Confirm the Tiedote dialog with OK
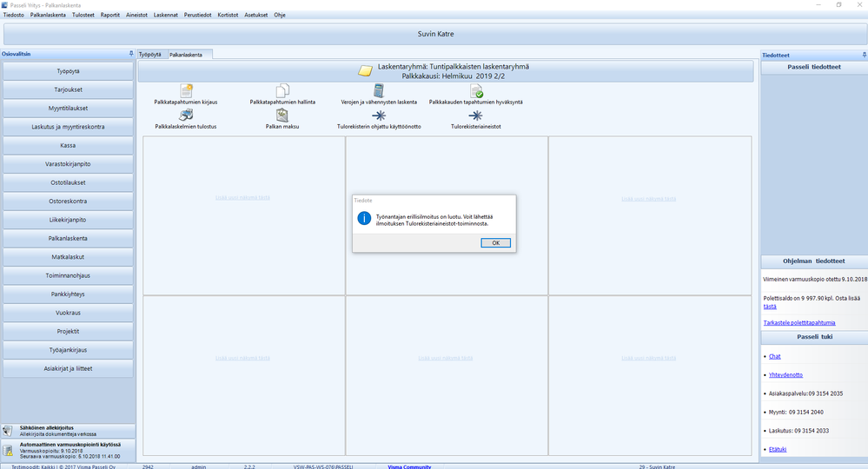Viewport: 868px width, 469px height. click(x=495, y=243)
